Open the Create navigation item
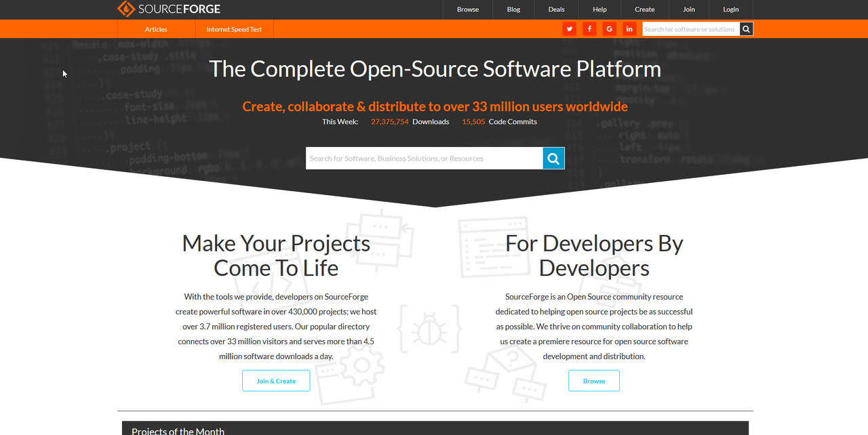Screen dimensions: 868x435 coord(644,9)
